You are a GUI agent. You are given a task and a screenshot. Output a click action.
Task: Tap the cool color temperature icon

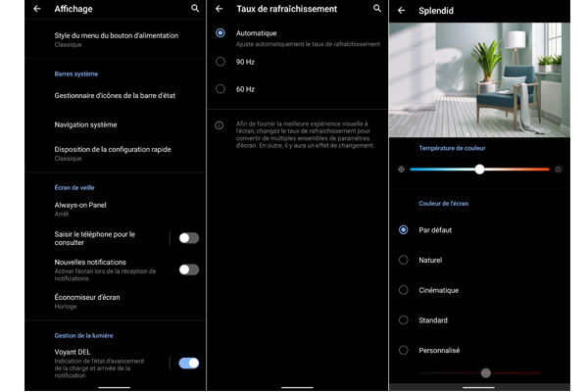(x=401, y=170)
